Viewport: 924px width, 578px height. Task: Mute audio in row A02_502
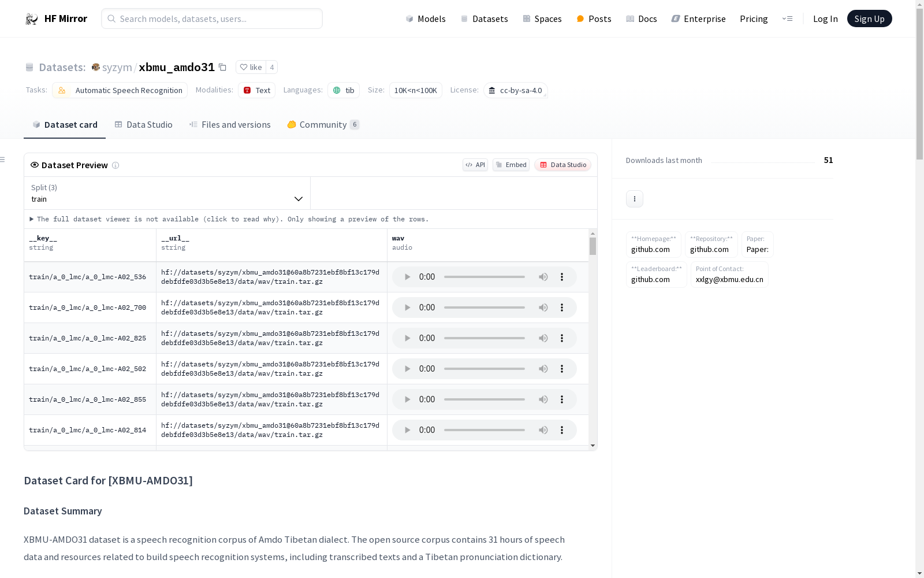tap(543, 369)
